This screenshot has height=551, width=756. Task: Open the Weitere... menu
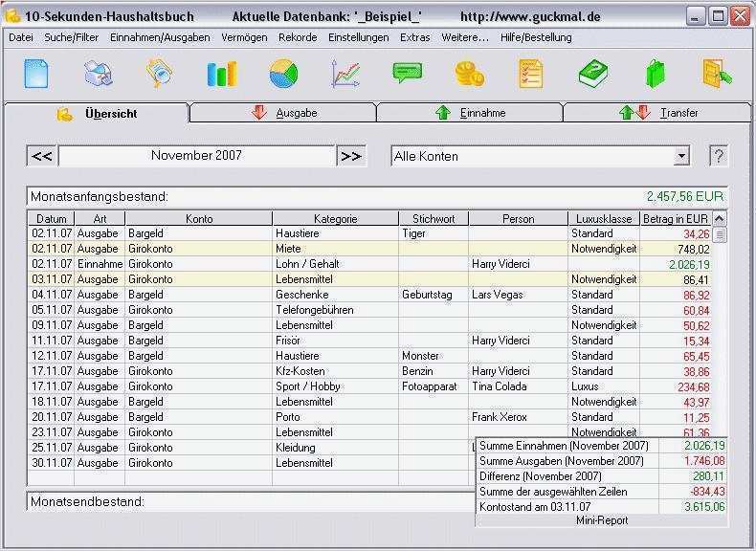(x=465, y=37)
